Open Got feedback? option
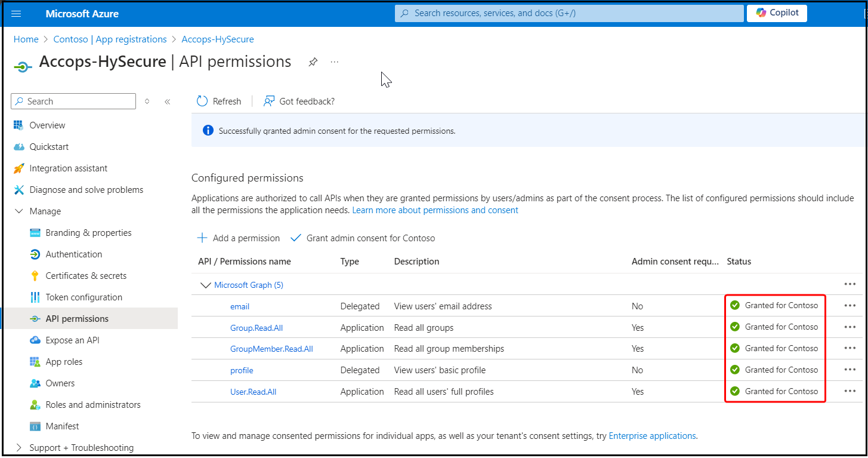The width and height of the screenshot is (868, 458). [x=299, y=102]
